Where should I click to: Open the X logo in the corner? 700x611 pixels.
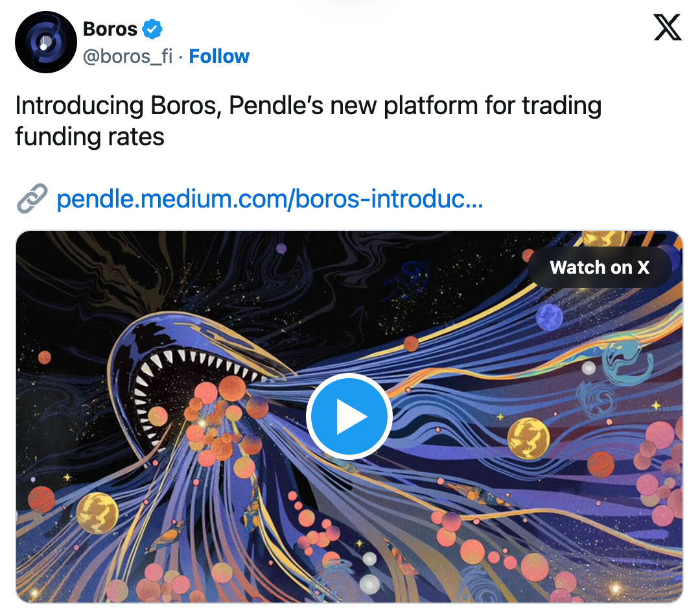coord(668,29)
